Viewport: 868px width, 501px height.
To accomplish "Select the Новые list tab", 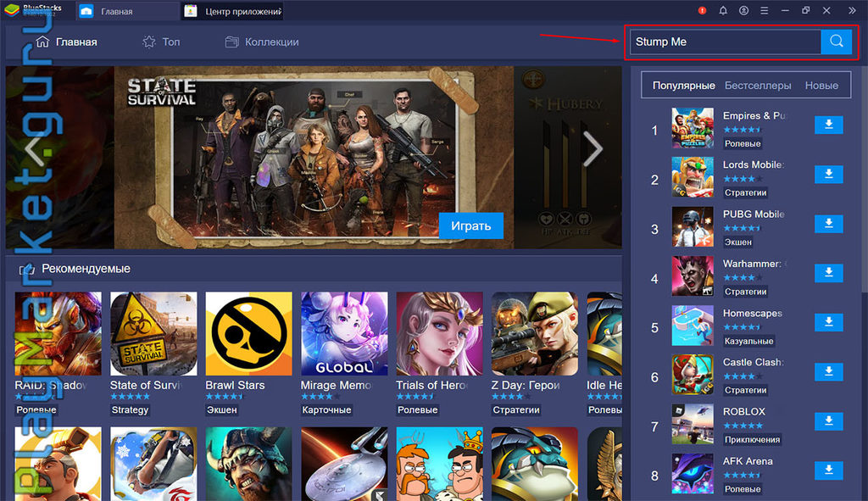I will 821,86.
